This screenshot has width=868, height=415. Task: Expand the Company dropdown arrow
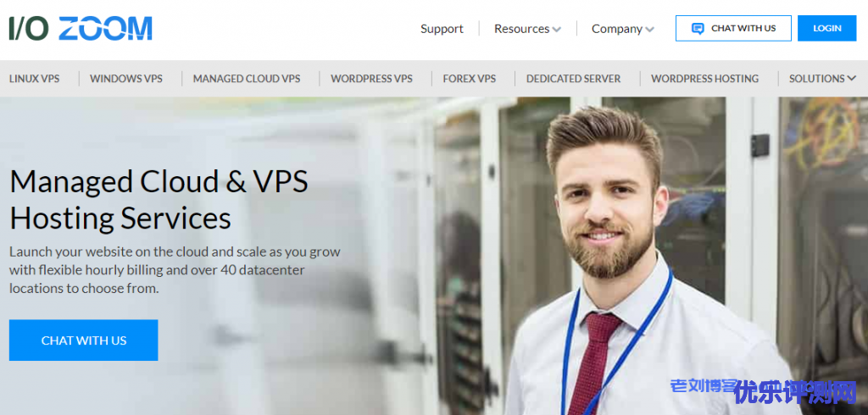point(650,30)
